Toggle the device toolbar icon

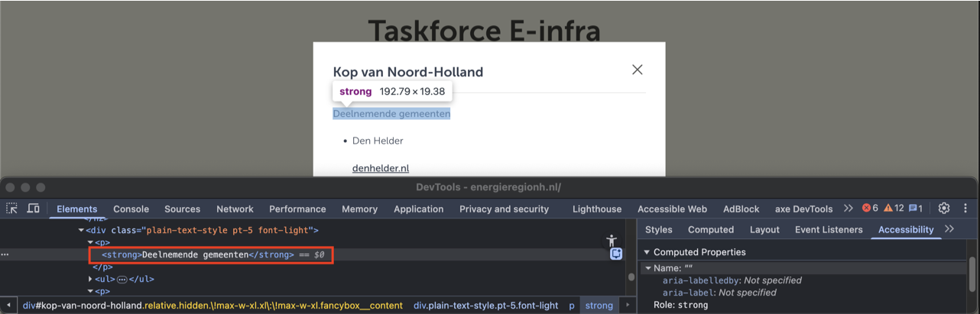34,209
